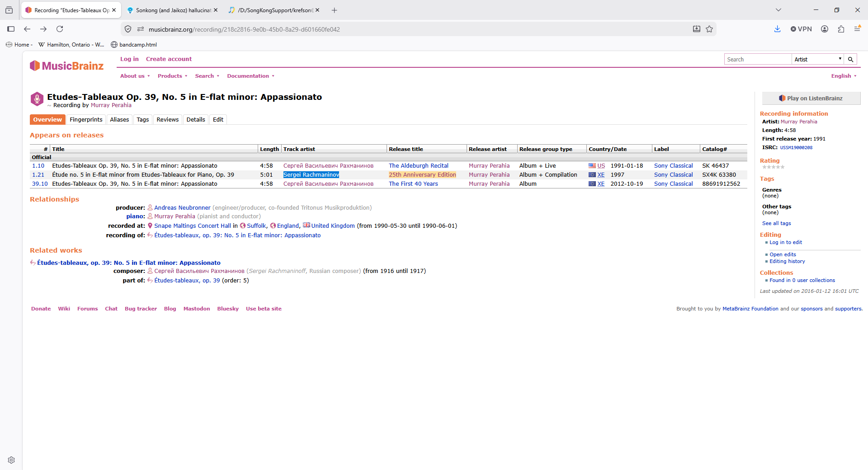
Task: Click the United Kingdom flag icon
Action: [307, 225]
